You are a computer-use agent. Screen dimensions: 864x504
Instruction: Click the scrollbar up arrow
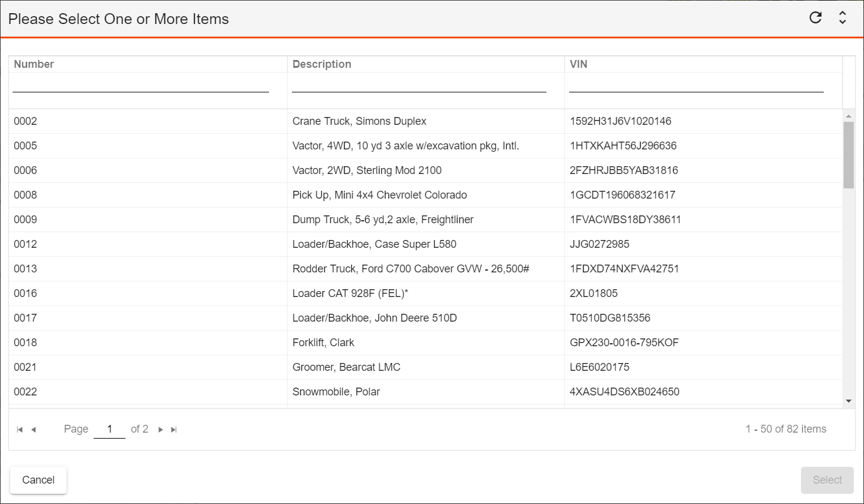[849, 116]
